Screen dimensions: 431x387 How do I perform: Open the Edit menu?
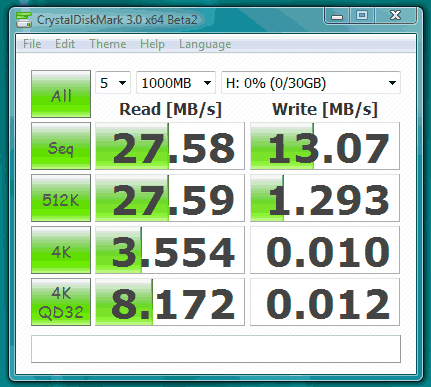click(x=65, y=44)
